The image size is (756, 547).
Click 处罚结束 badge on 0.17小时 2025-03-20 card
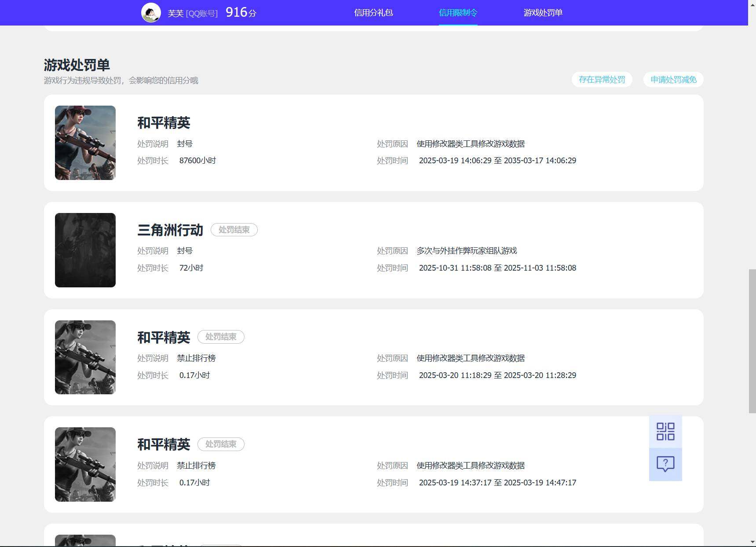point(221,337)
